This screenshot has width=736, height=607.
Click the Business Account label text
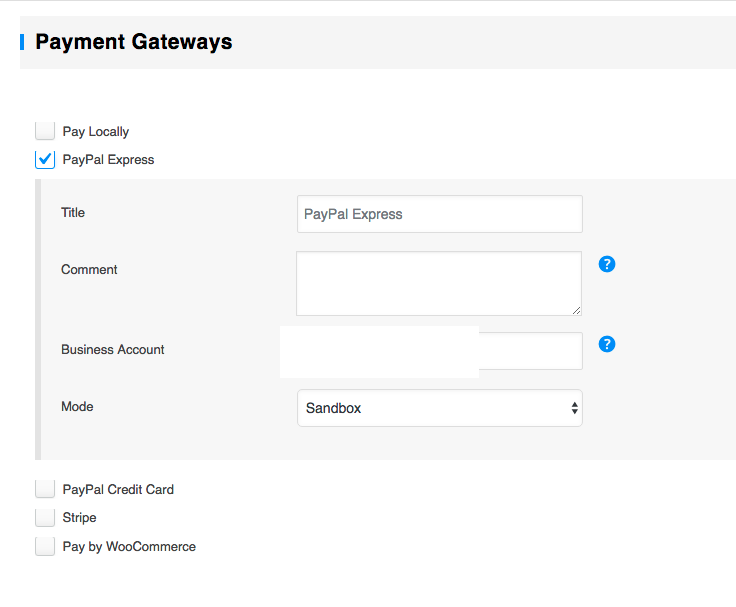point(113,349)
